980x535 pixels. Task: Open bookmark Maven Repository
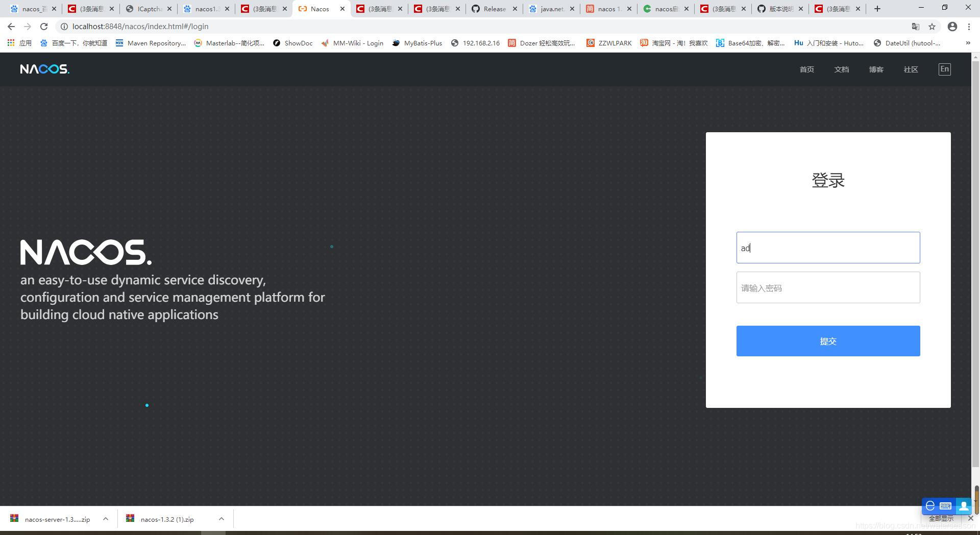pos(151,43)
